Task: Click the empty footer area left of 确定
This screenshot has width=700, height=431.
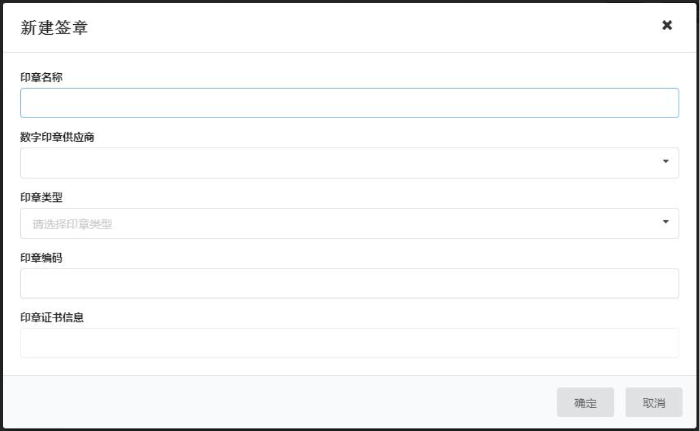Action: pos(280,403)
